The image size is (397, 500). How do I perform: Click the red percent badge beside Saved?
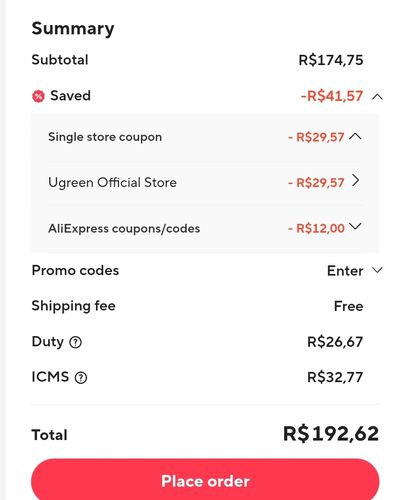(x=38, y=96)
